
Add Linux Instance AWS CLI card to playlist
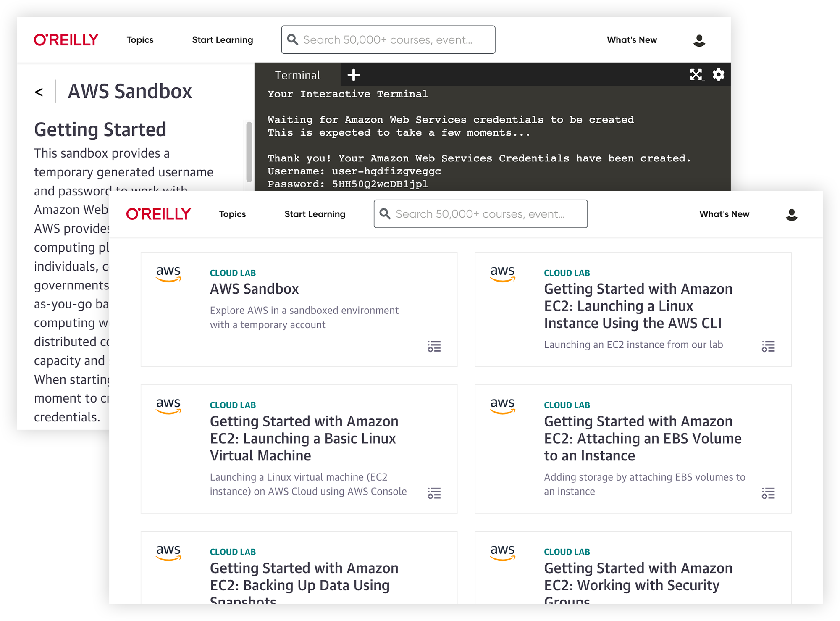[x=768, y=347]
